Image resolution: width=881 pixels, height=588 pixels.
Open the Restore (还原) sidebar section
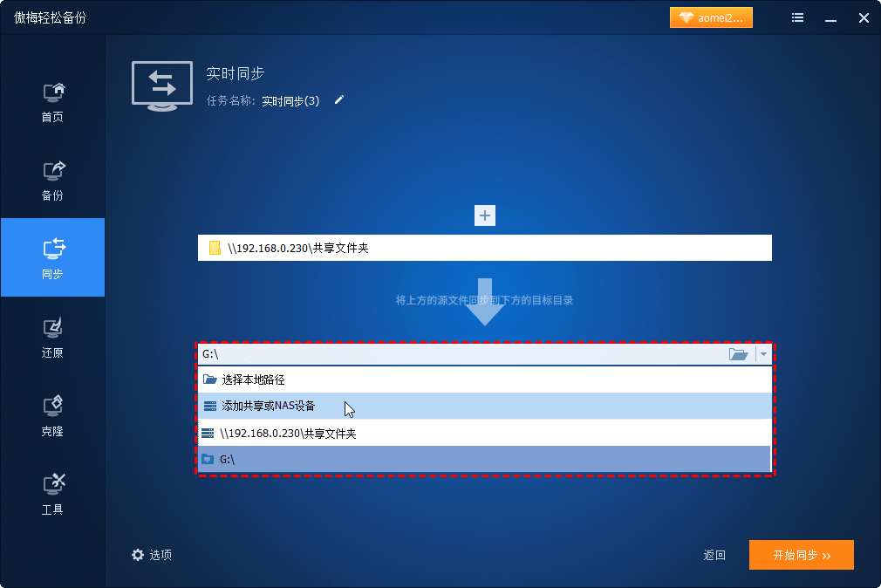52,338
